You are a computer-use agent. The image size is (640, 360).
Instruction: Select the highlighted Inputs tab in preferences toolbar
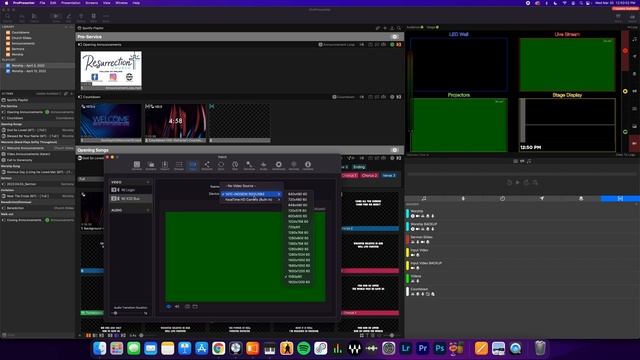(x=193, y=165)
